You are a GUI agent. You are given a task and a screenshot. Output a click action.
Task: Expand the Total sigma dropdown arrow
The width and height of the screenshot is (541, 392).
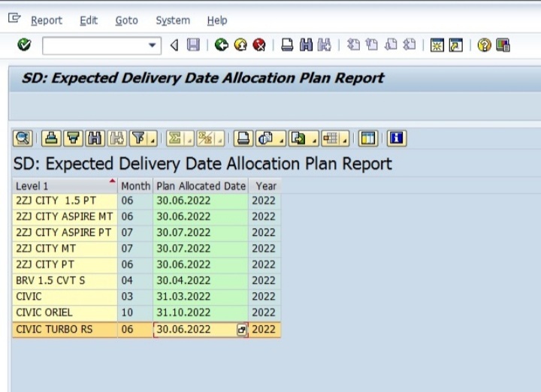189,139
